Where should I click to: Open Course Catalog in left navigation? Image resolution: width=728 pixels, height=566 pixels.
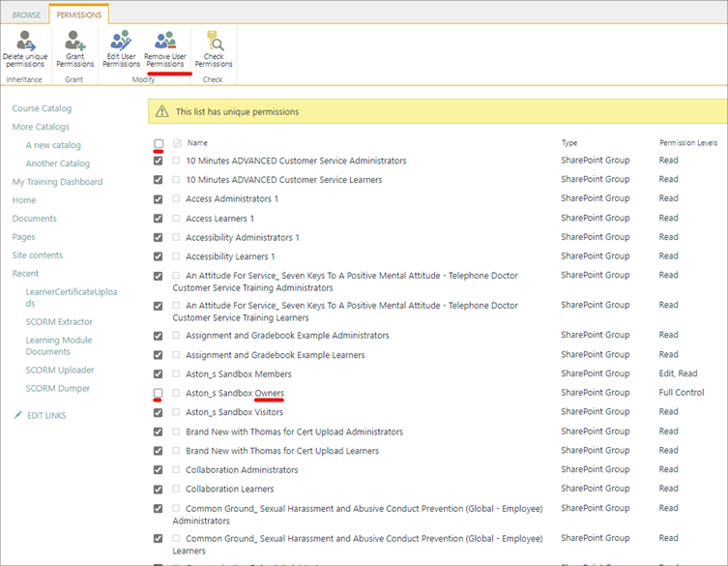[x=42, y=108]
